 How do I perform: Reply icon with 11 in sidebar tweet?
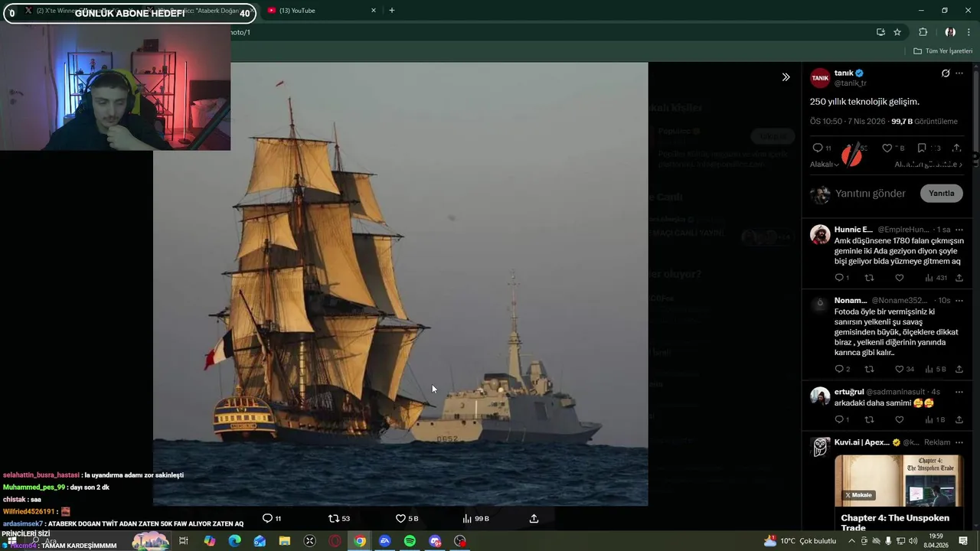[x=818, y=148]
